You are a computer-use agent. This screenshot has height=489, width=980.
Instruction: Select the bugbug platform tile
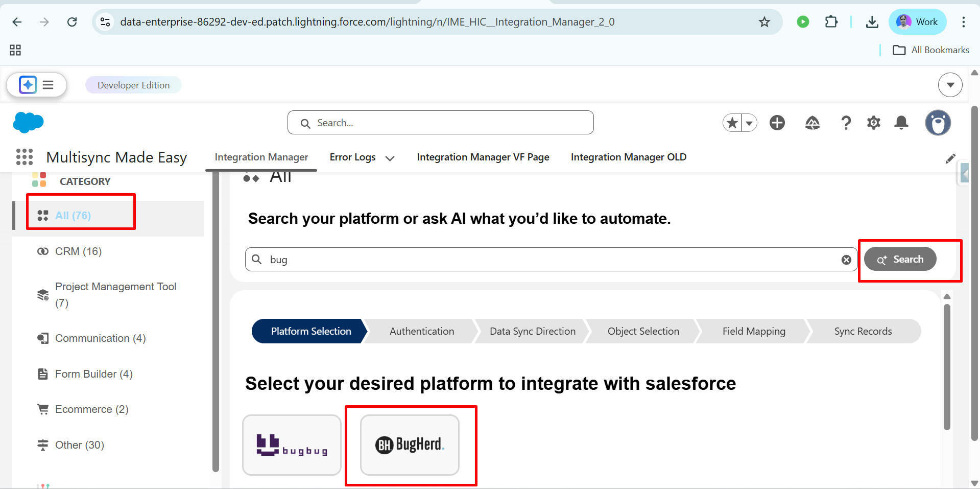click(292, 445)
